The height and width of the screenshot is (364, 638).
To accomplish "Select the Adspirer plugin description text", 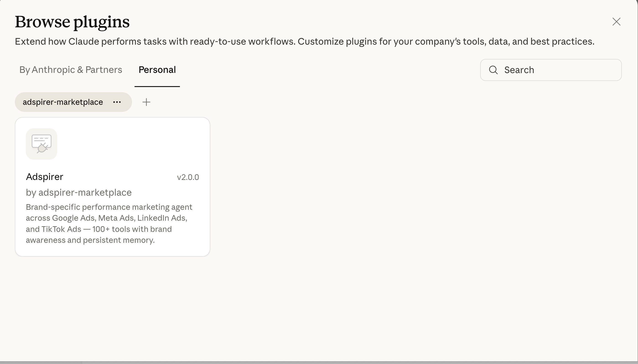I will pyautogui.click(x=109, y=223).
